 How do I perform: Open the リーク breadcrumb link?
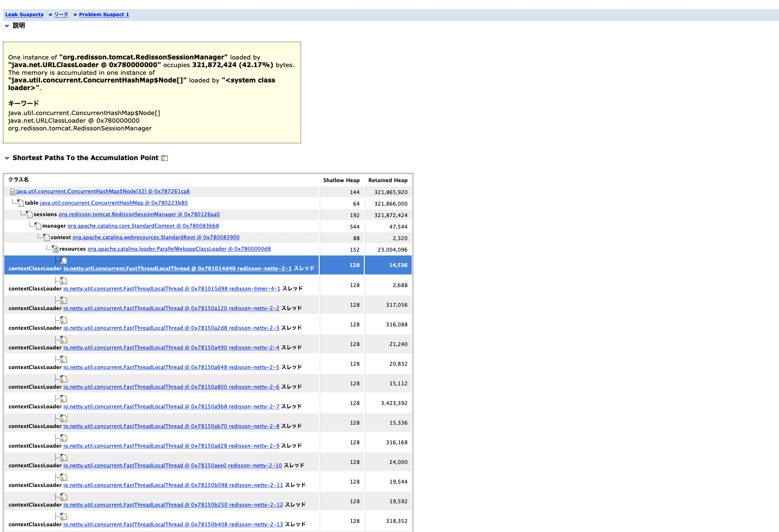click(x=61, y=15)
